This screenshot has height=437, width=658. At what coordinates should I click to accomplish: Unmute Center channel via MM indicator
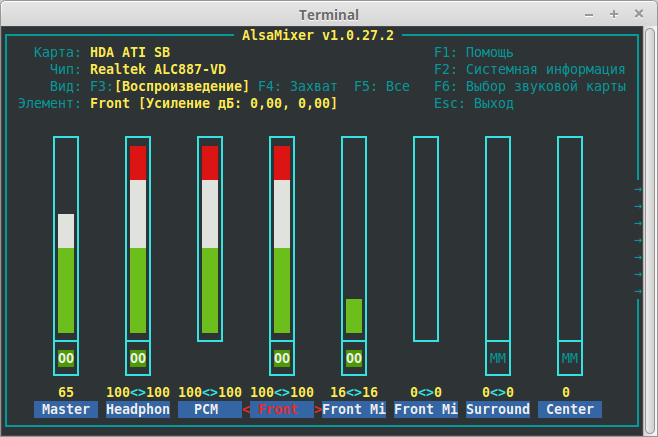point(570,357)
